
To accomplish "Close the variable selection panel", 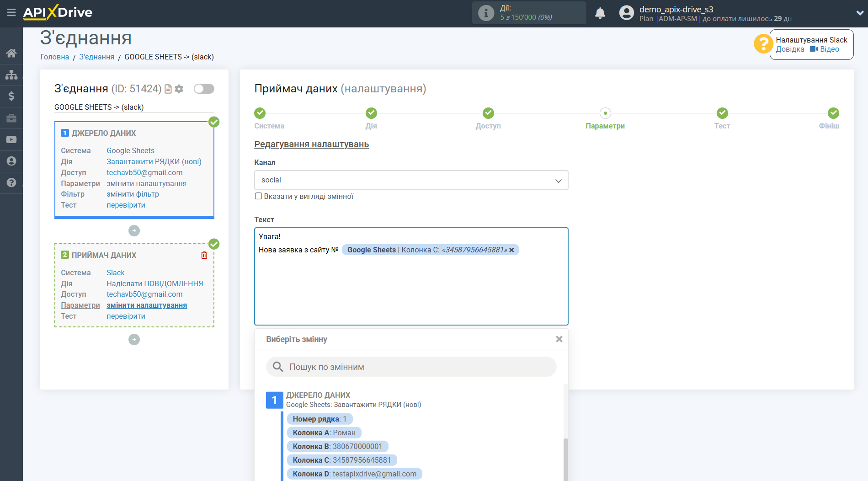I will 559,339.
